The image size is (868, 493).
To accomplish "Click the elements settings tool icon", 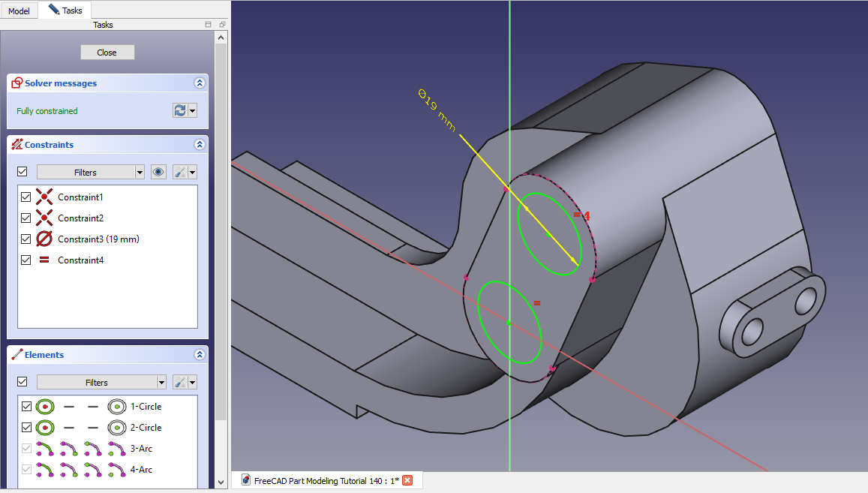I will (x=180, y=382).
